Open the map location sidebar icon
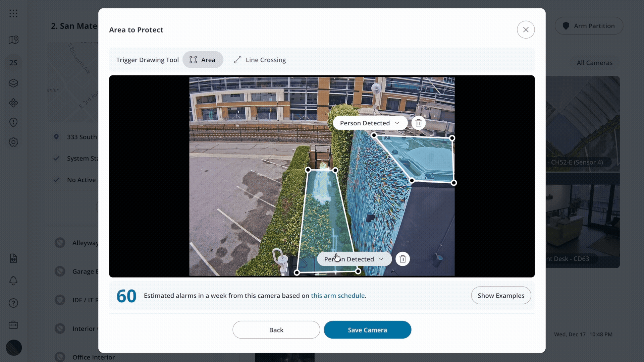The image size is (644, 362). pos(13,40)
